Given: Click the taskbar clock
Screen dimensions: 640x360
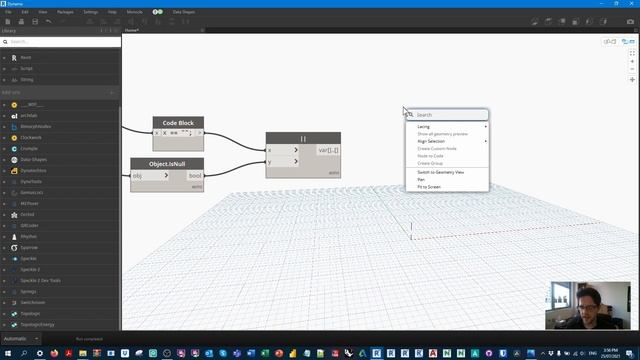Looking at the screenshot, I should click(x=611, y=353).
